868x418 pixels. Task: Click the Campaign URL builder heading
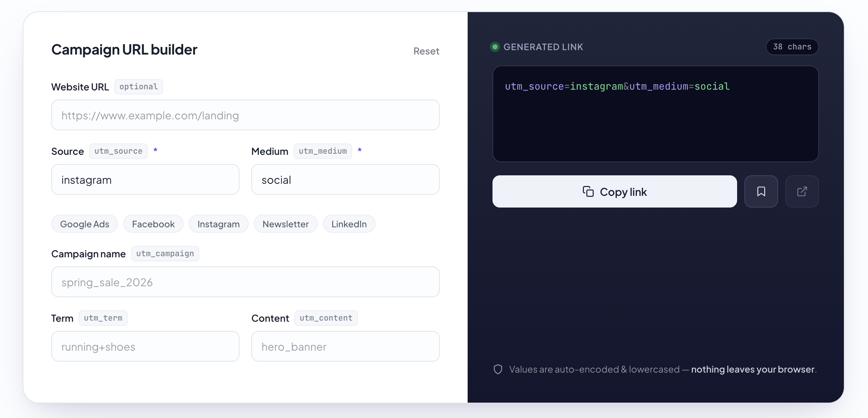(124, 50)
